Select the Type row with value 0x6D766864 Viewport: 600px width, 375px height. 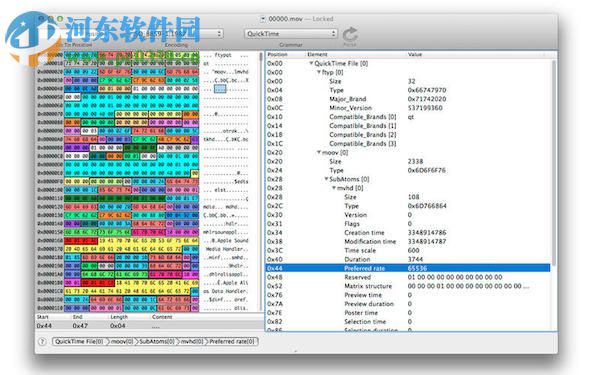click(x=408, y=205)
